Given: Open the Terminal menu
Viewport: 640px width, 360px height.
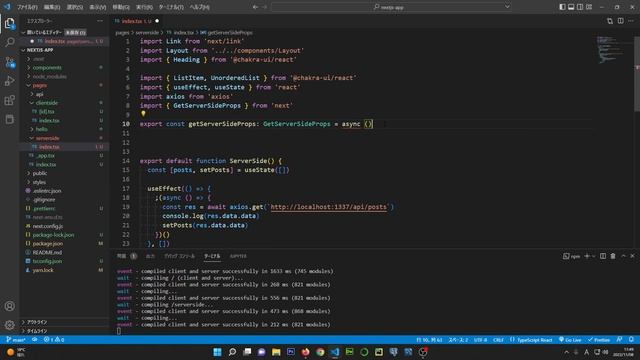Looking at the screenshot, I should (x=171, y=7).
